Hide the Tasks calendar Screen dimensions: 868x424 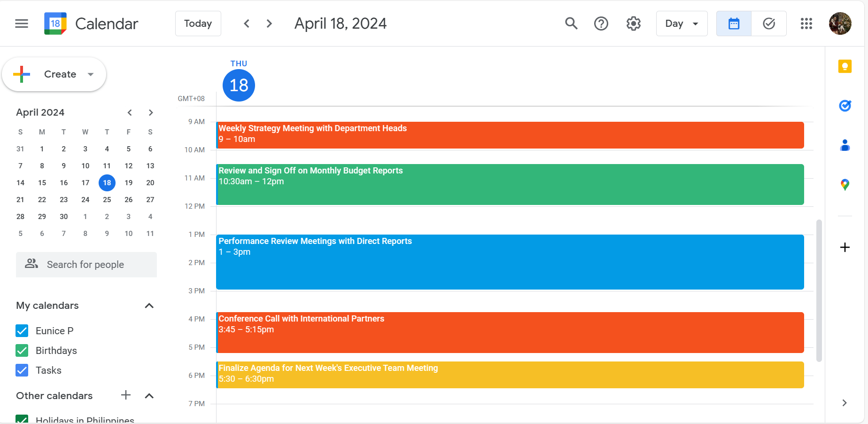coord(22,370)
